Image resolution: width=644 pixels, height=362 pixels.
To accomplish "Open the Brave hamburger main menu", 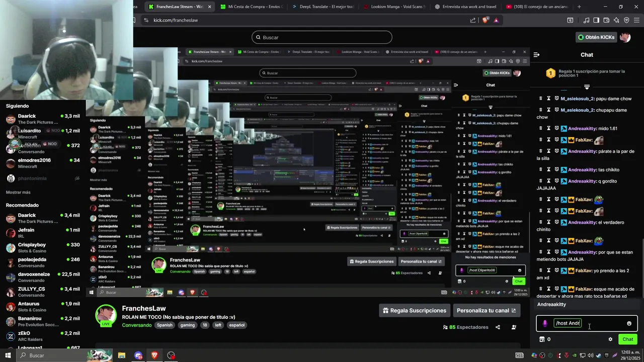I will pos(636,20).
